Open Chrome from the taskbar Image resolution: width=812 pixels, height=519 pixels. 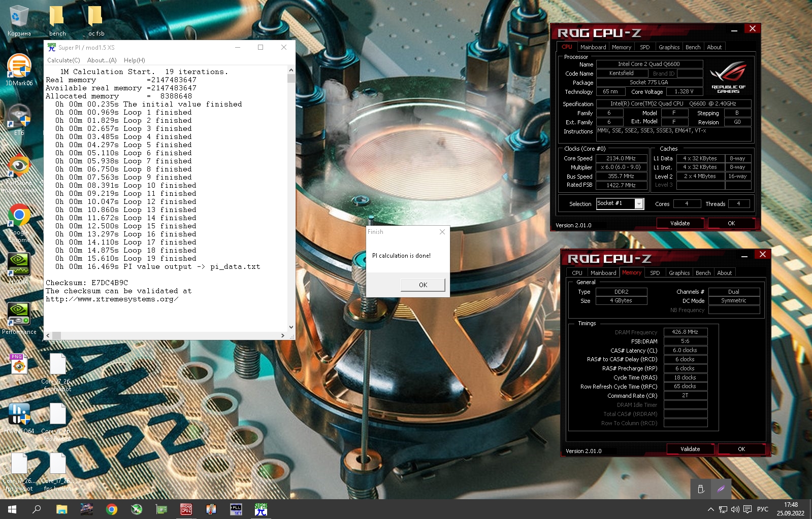coord(111,509)
